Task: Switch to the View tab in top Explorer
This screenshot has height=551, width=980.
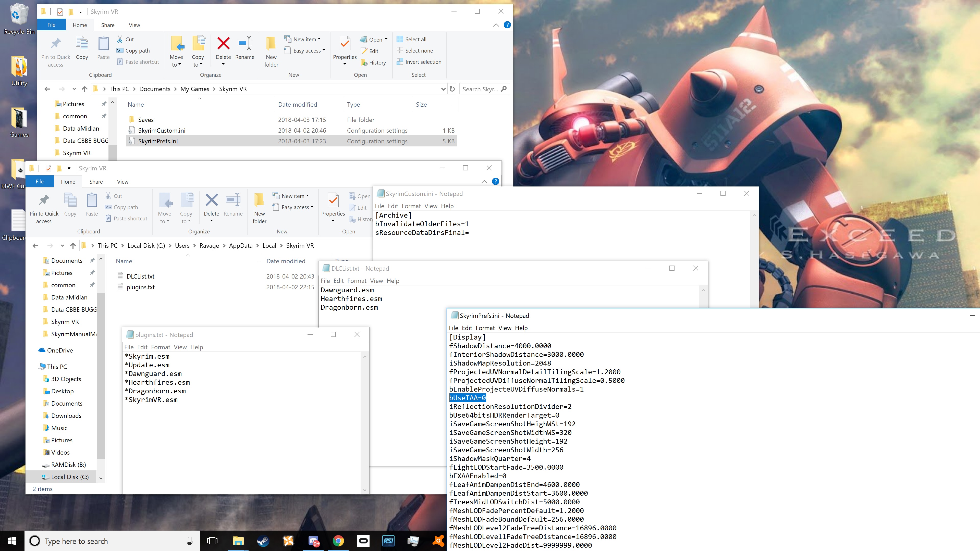Action: [x=134, y=25]
